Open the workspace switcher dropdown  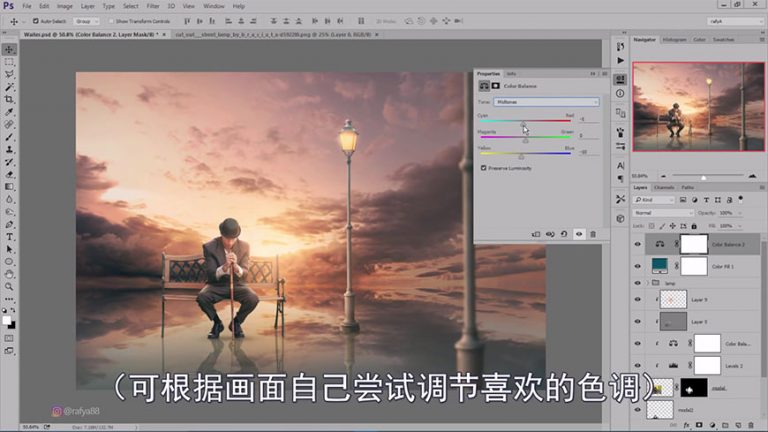[x=736, y=21]
